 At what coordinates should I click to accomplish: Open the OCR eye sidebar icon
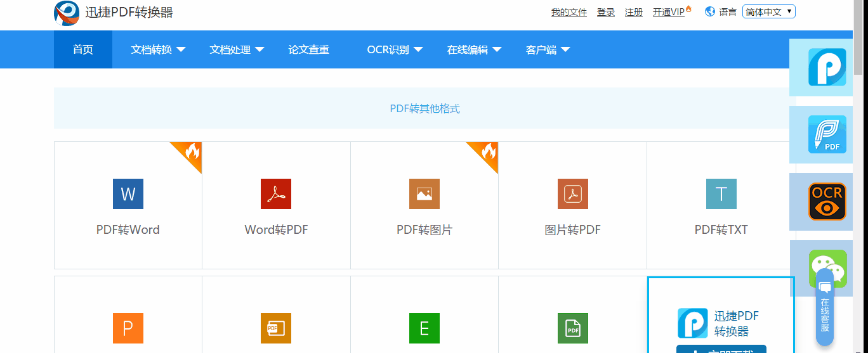(827, 202)
